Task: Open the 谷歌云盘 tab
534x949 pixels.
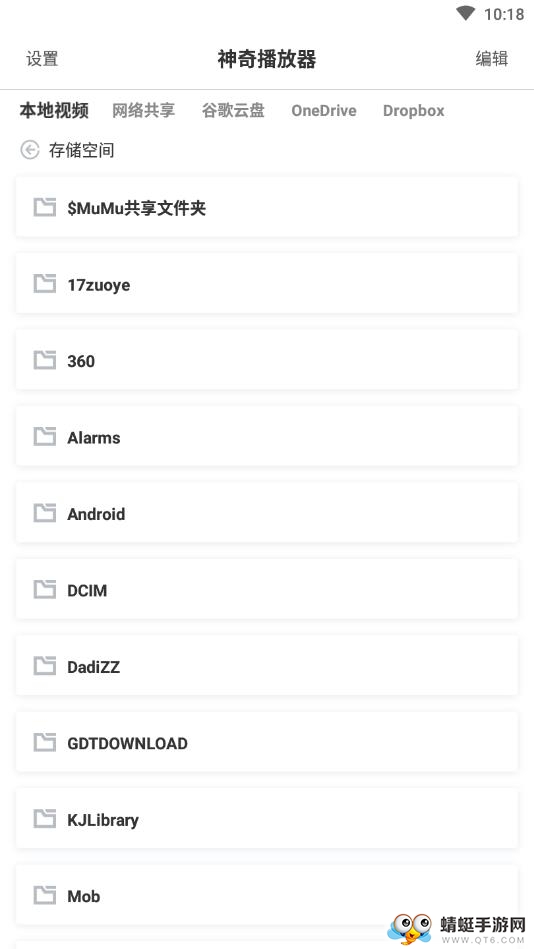Action: point(233,110)
